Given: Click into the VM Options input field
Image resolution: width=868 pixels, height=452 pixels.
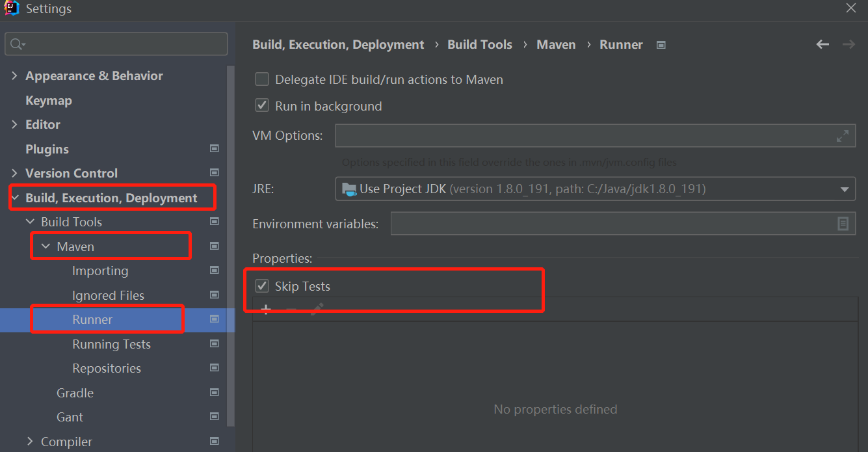Looking at the screenshot, I should coord(585,135).
